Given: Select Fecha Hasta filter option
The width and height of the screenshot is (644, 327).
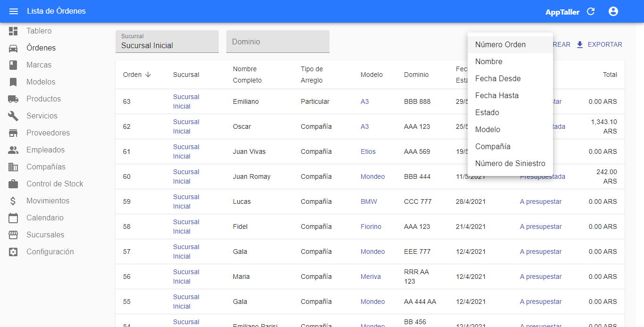Looking at the screenshot, I should pyautogui.click(x=510, y=96).
